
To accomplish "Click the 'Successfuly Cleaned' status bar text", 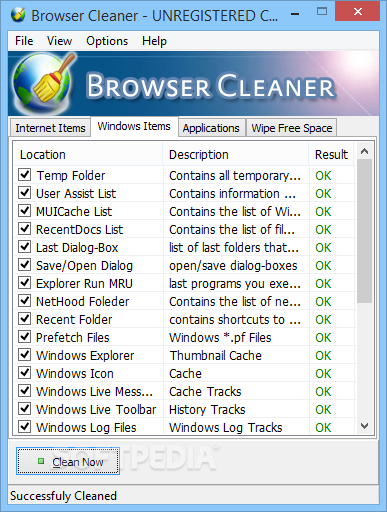I will 63,496.
